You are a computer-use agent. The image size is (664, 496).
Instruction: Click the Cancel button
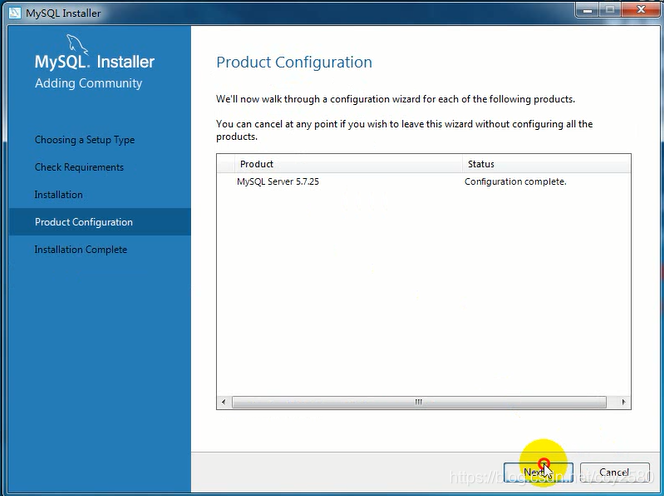pyautogui.click(x=614, y=471)
